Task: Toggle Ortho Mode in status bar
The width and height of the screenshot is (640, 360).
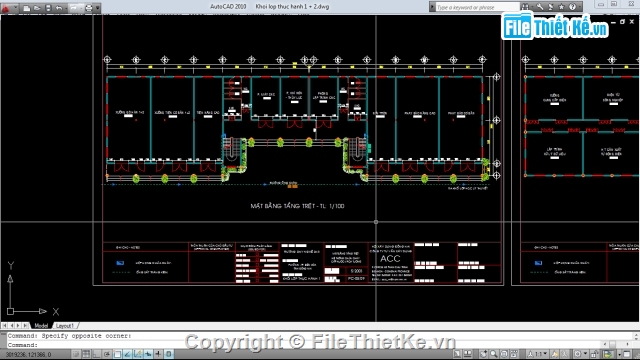Action: pyautogui.click(x=96, y=354)
